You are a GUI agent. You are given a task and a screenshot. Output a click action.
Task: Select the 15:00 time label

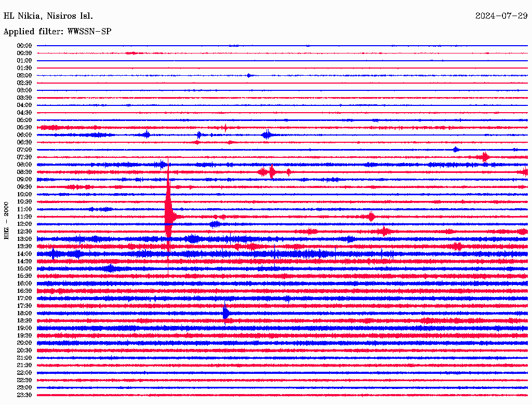24,268
